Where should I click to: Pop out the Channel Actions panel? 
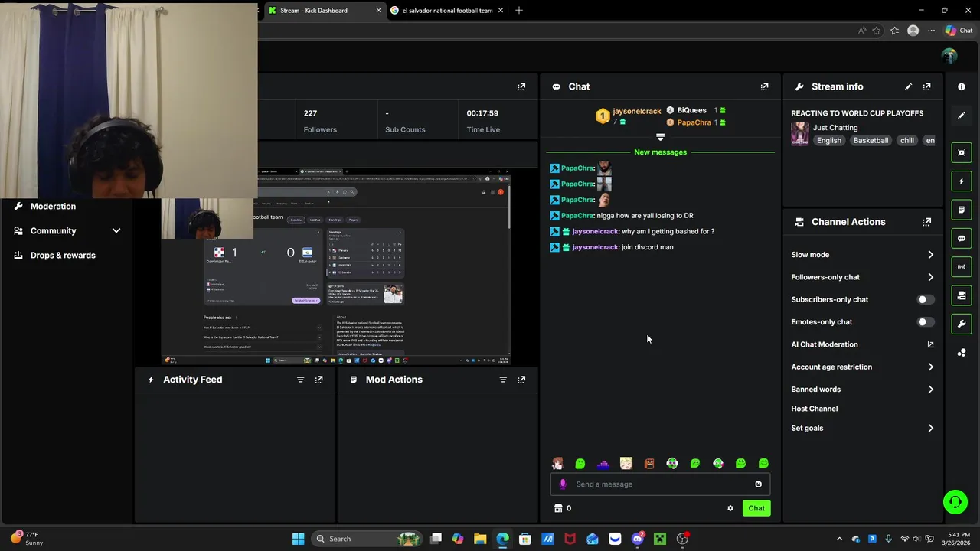[926, 222]
